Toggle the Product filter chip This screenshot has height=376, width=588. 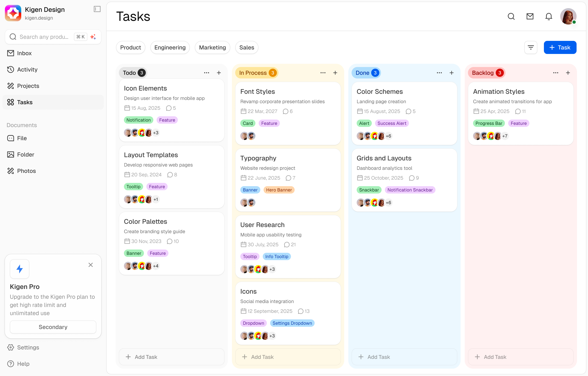click(130, 47)
